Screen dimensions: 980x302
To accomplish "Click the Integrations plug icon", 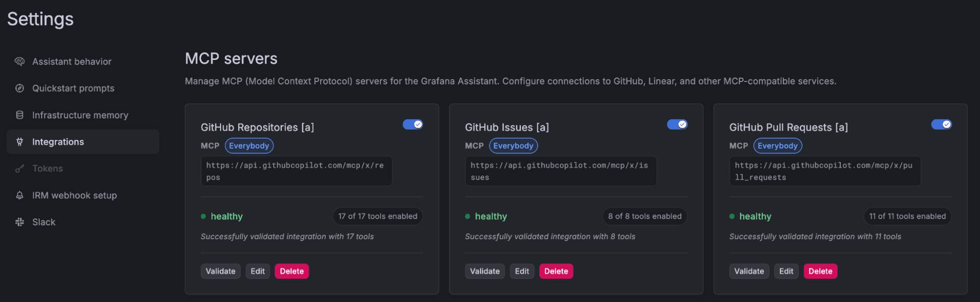I will [20, 142].
